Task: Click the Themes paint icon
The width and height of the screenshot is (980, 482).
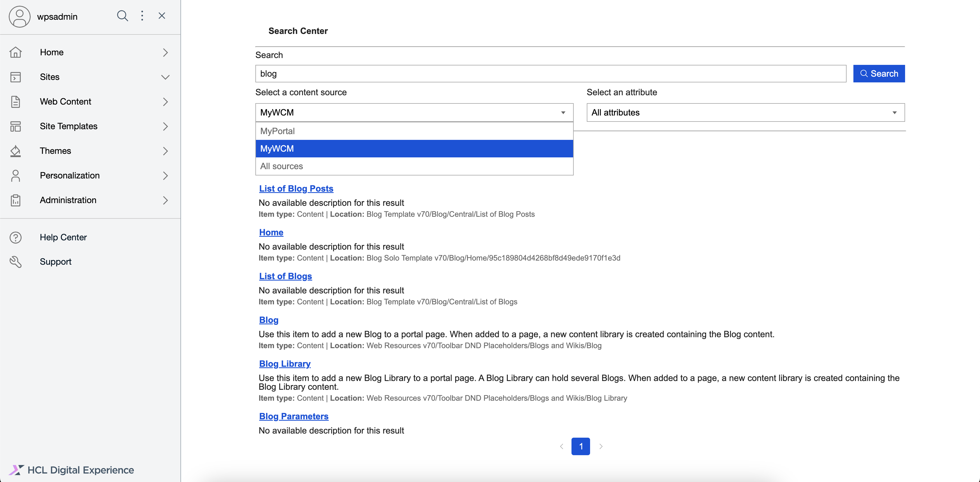Action: [16, 151]
